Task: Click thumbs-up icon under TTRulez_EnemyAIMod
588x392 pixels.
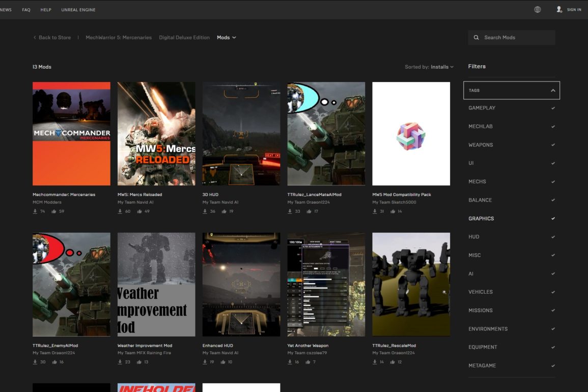Action: 54,362
